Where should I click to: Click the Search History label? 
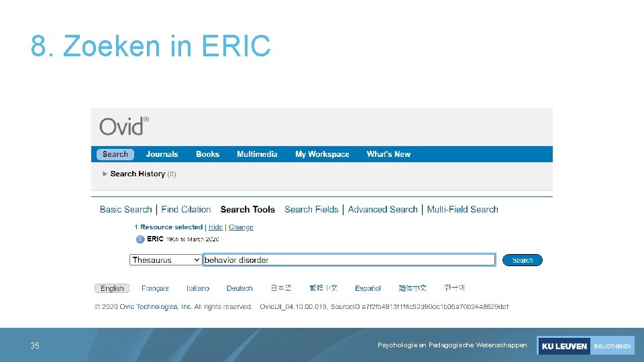tap(138, 174)
